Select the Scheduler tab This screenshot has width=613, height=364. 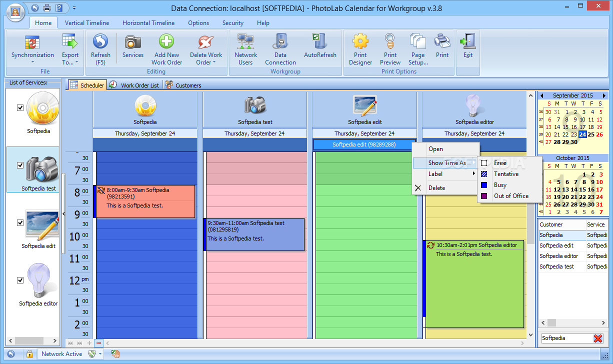(x=87, y=85)
